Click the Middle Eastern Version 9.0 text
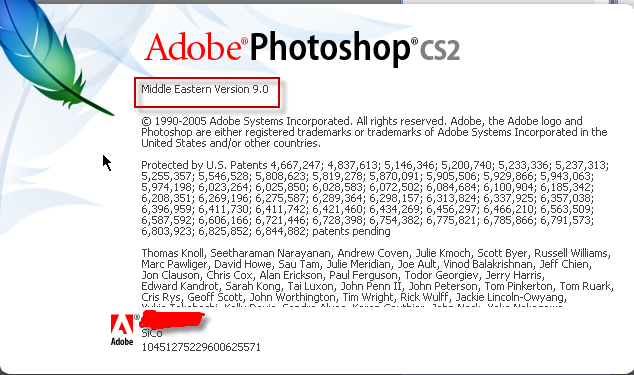 205,89
